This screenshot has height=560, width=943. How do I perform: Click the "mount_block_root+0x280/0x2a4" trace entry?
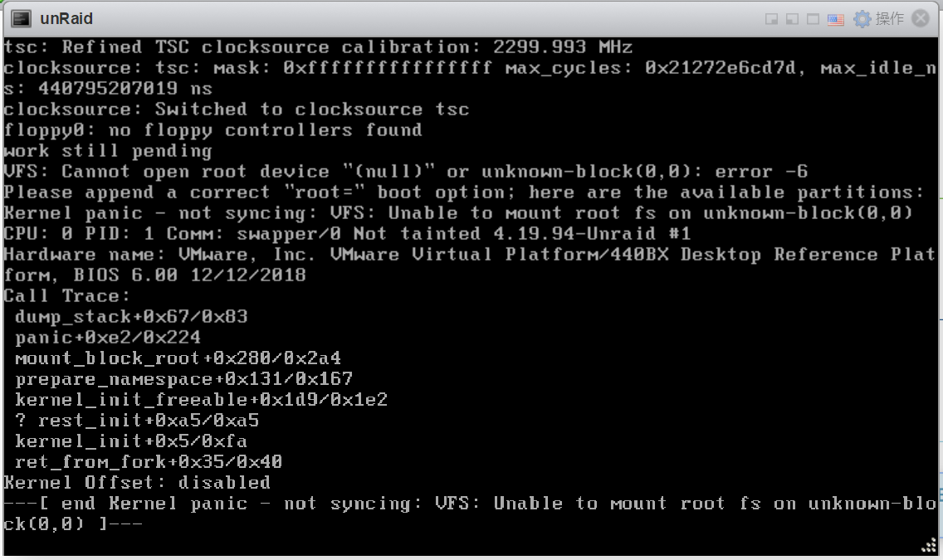tap(178, 358)
